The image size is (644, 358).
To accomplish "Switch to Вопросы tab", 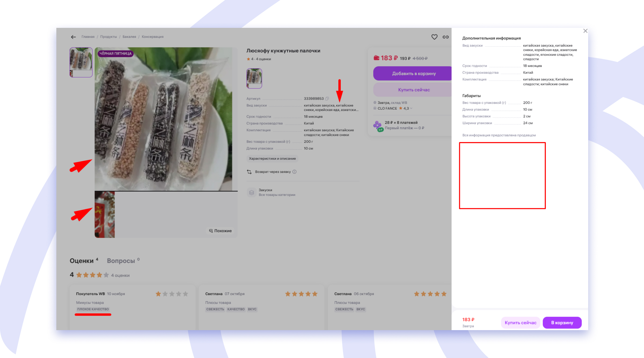I will tap(121, 261).
